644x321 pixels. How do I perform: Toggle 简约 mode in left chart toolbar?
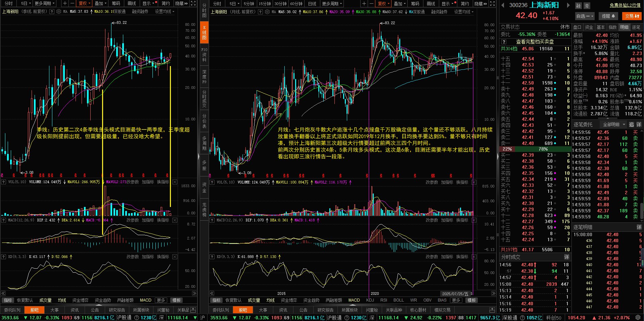click(x=166, y=3)
